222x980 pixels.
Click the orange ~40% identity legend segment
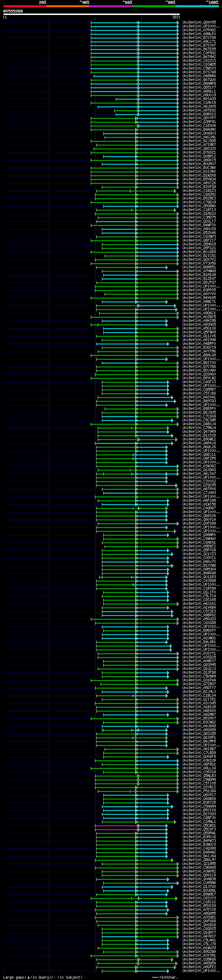pyautogui.click(x=68, y=6)
